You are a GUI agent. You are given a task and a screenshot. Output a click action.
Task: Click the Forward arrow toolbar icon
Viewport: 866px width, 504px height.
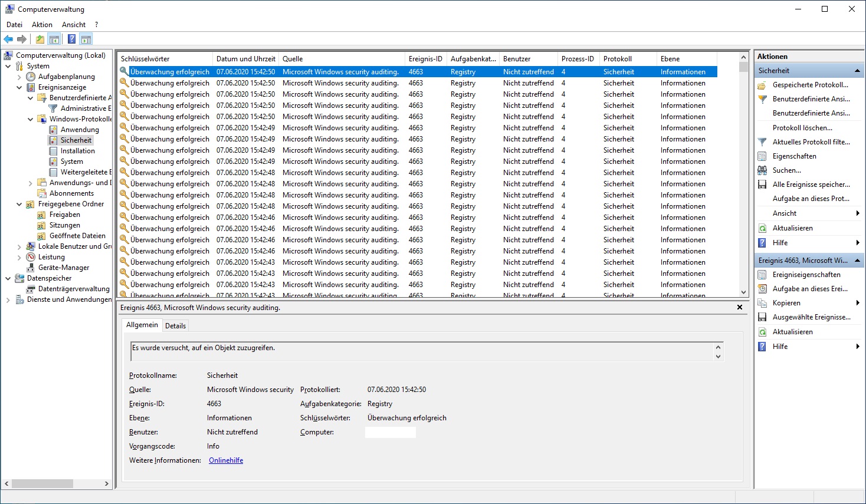[x=22, y=39]
